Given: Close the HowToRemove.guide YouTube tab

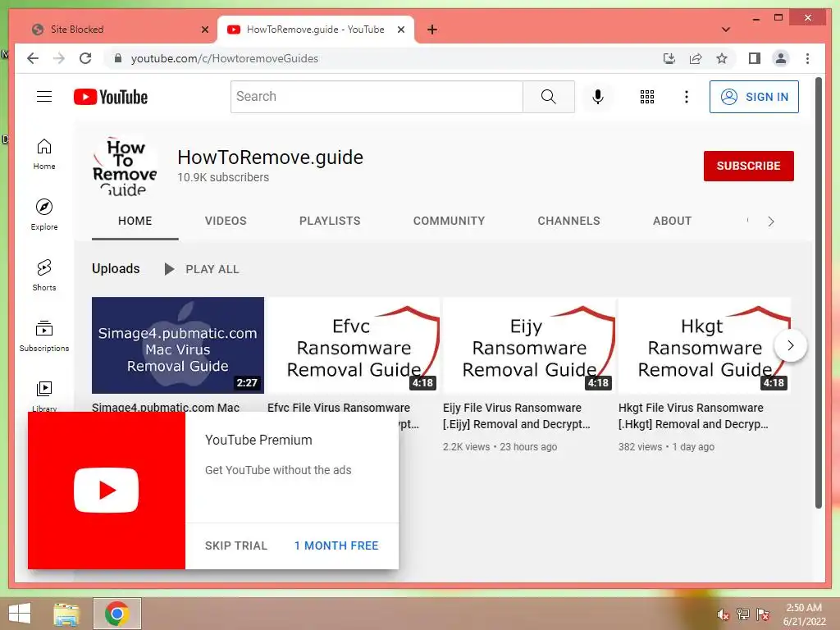Looking at the screenshot, I should click(x=400, y=30).
